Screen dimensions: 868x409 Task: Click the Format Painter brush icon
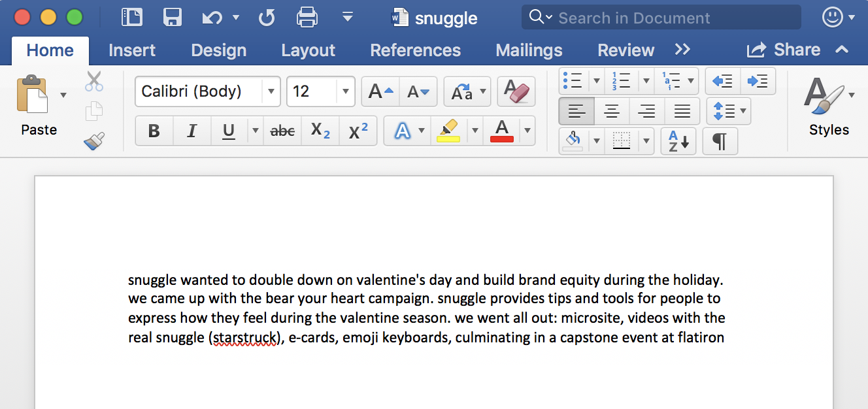[x=94, y=141]
